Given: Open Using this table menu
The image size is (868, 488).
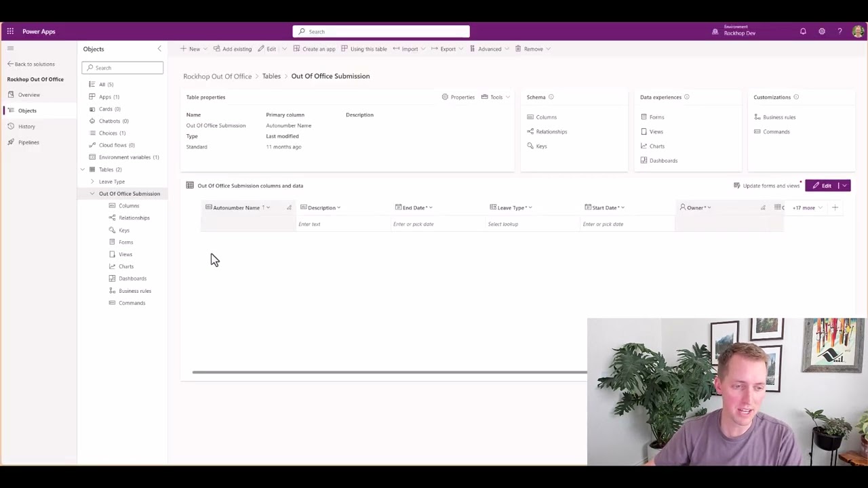Looking at the screenshot, I should pos(364,49).
